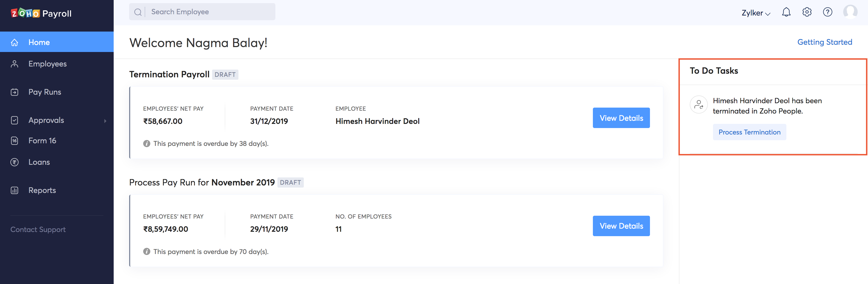The image size is (868, 284).
Task: Select the Home menu item
Action: 39,42
